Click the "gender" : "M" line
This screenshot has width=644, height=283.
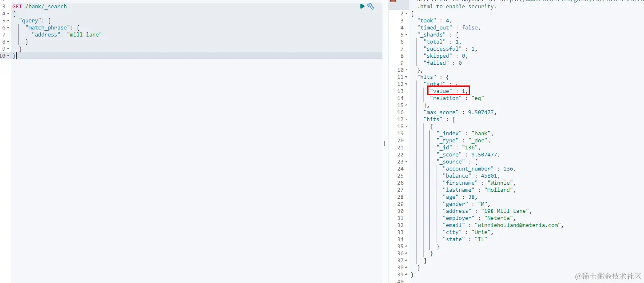click(467, 204)
